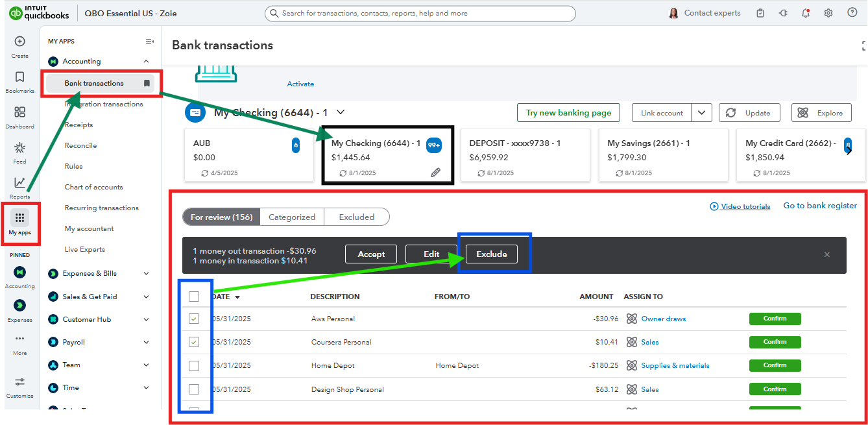Viewport: 868px width, 425px height.
Task: Click AI icon next to Supplies & materials
Action: click(x=631, y=365)
